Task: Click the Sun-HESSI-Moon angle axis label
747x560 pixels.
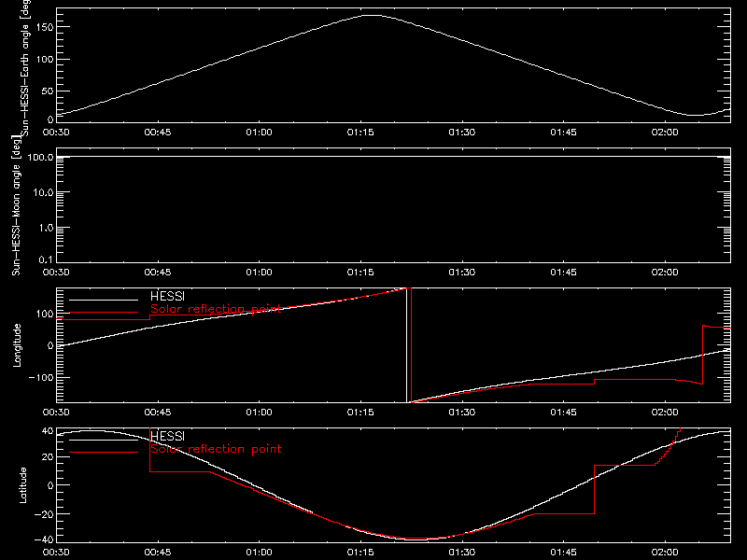Action: pyautogui.click(x=16, y=205)
